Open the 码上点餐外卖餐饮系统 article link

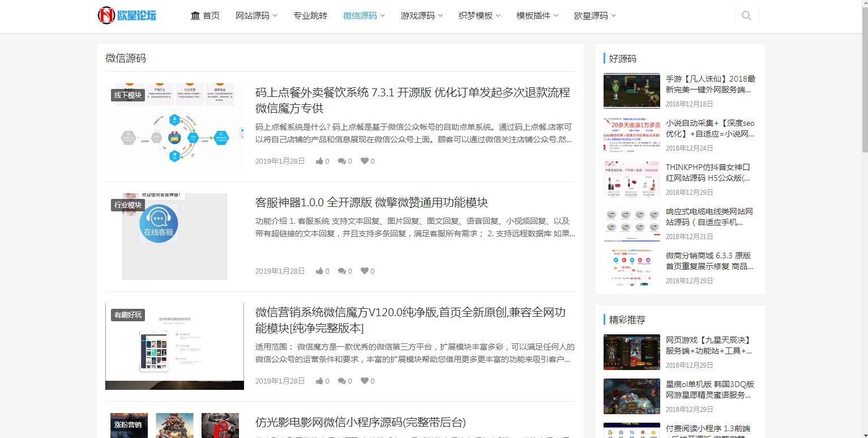[x=412, y=92]
